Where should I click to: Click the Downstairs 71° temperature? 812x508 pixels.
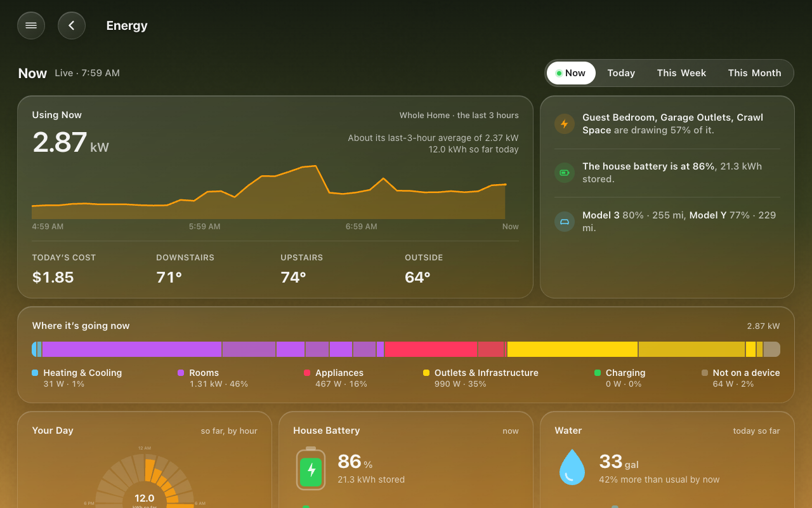[x=169, y=277]
